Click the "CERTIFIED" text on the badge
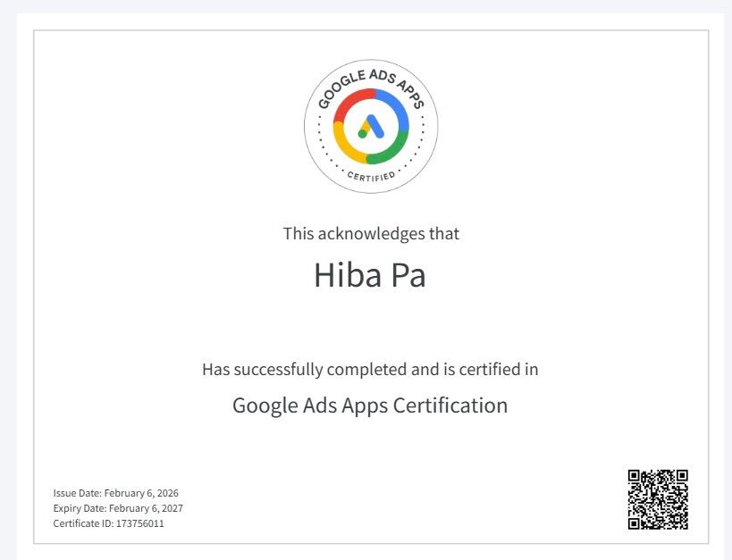This screenshot has width=732, height=560. coord(371,176)
